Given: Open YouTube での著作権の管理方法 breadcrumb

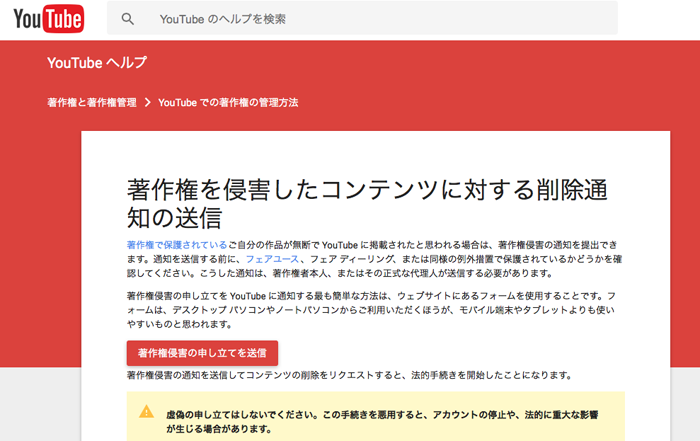Looking at the screenshot, I should 228,103.
